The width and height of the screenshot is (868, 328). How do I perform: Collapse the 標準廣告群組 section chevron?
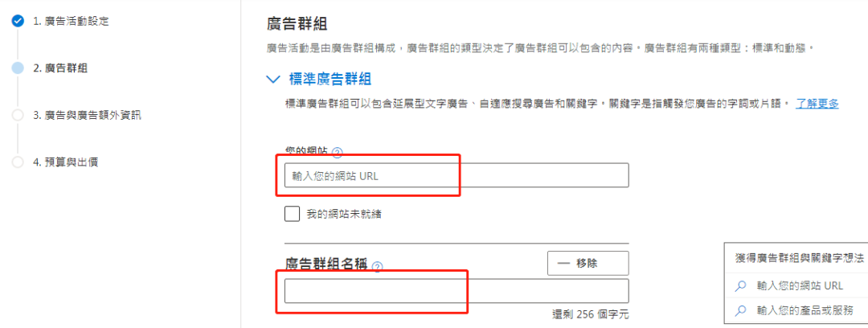[273, 80]
